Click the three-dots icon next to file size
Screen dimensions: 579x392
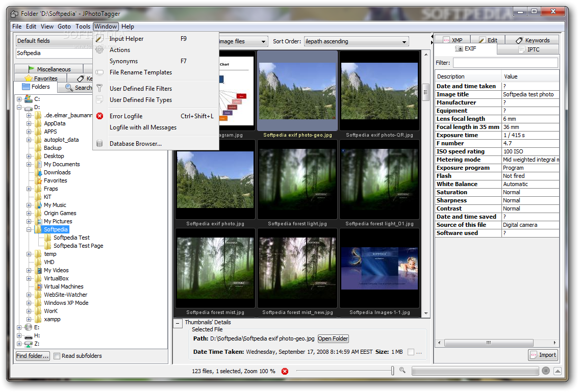click(x=419, y=353)
